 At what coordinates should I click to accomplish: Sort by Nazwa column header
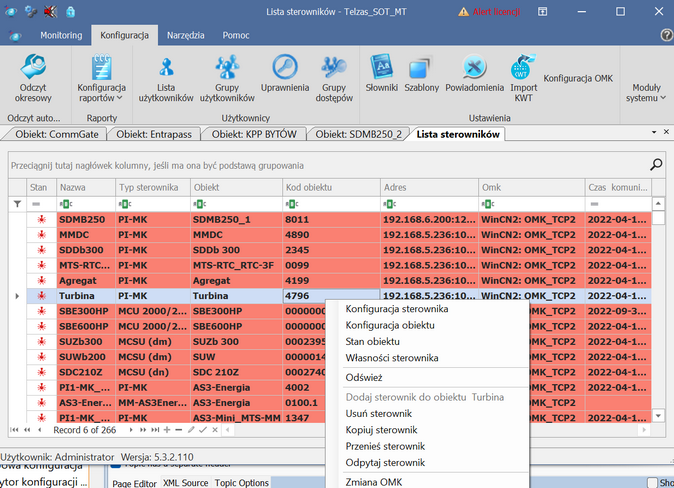point(86,187)
